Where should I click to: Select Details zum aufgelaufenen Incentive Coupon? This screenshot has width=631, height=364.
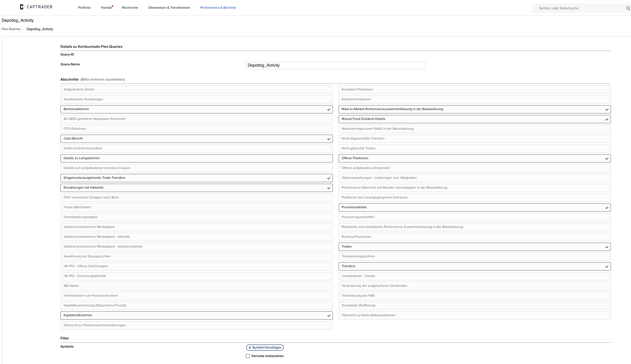coord(196,168)
